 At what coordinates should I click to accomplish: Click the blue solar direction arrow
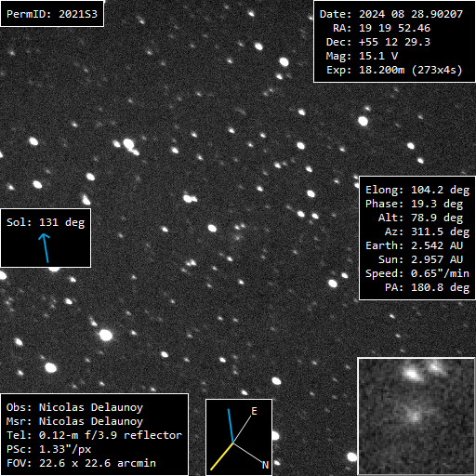point(45,248)
